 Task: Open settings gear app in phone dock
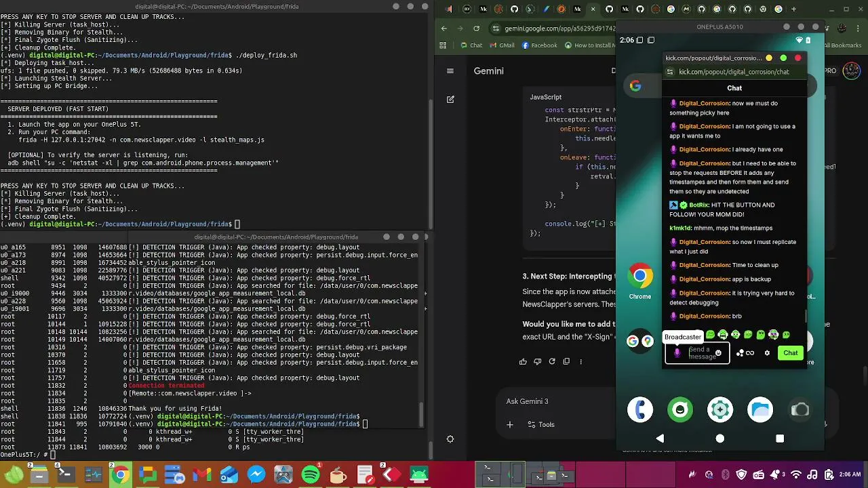point(719,409)
